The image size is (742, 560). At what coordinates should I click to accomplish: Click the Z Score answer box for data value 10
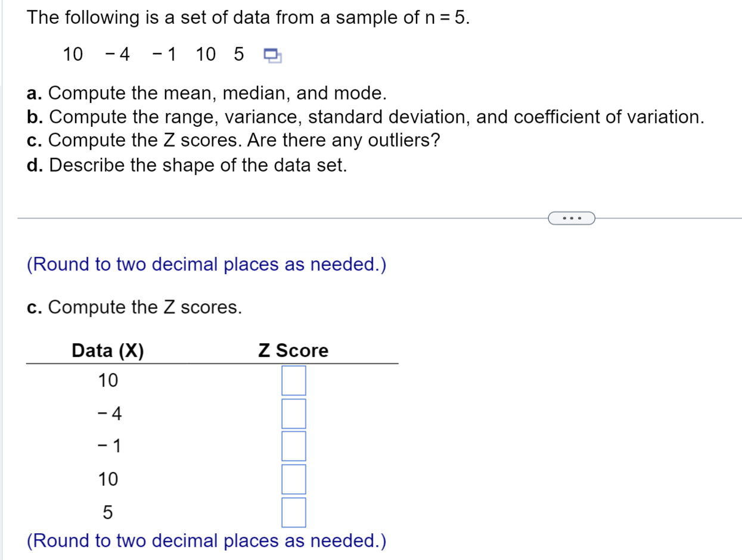point(293,381)
